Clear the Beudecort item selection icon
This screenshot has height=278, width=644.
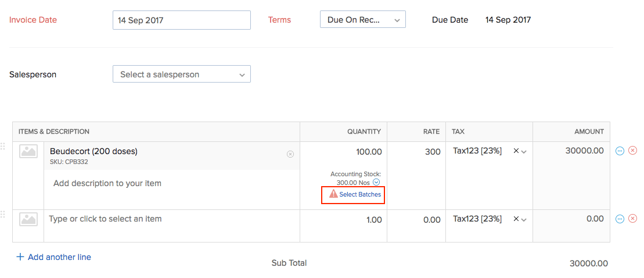[x=290, y=154]
